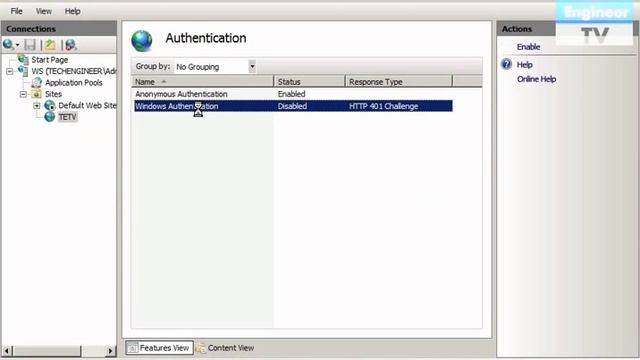
Task: Switch to Features View tab
Action: (159, 348)
